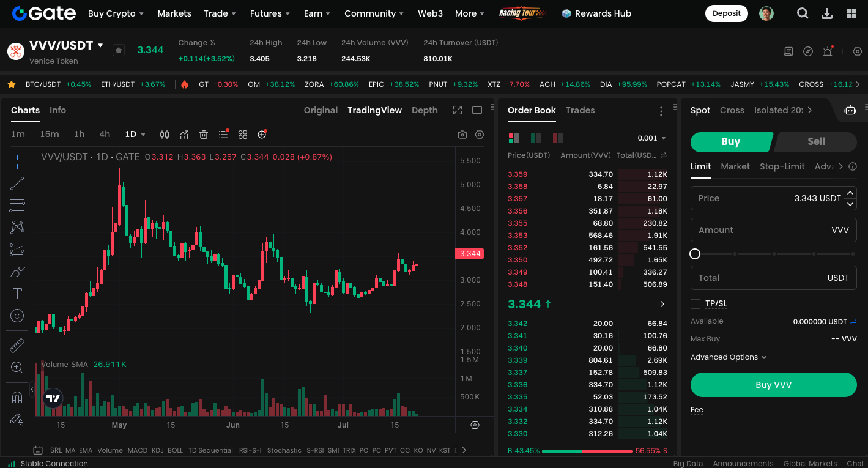
Task: Open the user profile avatar
Action: coord(766,13)
